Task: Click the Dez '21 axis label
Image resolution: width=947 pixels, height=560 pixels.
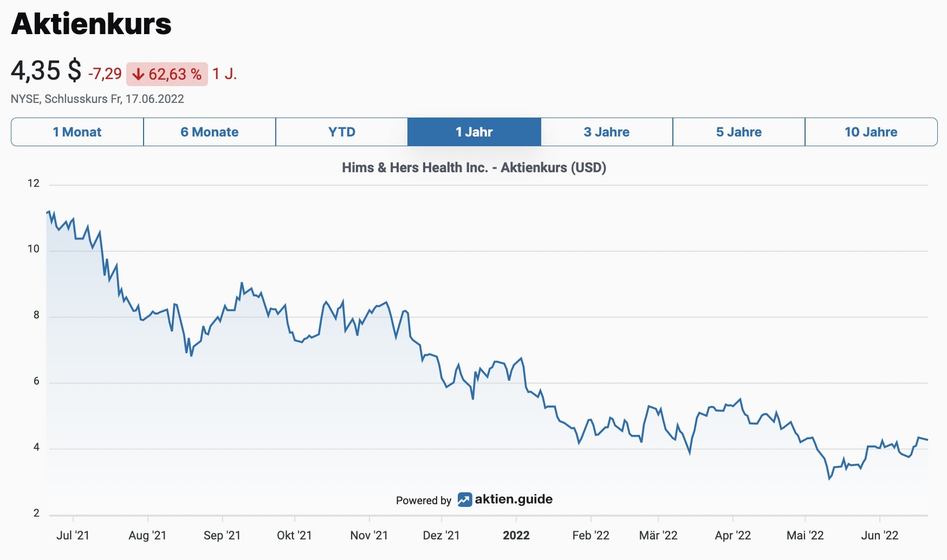Action: click(441, 535)
